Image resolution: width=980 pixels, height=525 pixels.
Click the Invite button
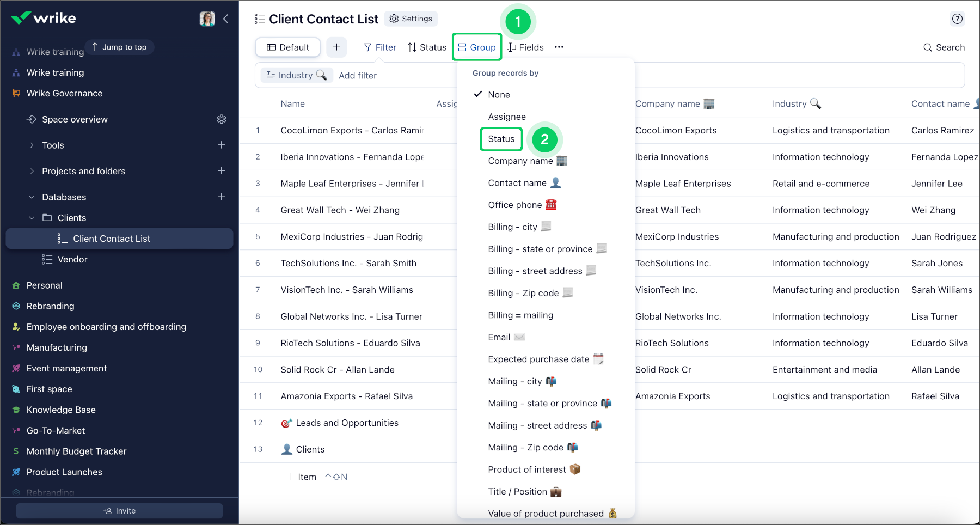click(x=119, y=511)
